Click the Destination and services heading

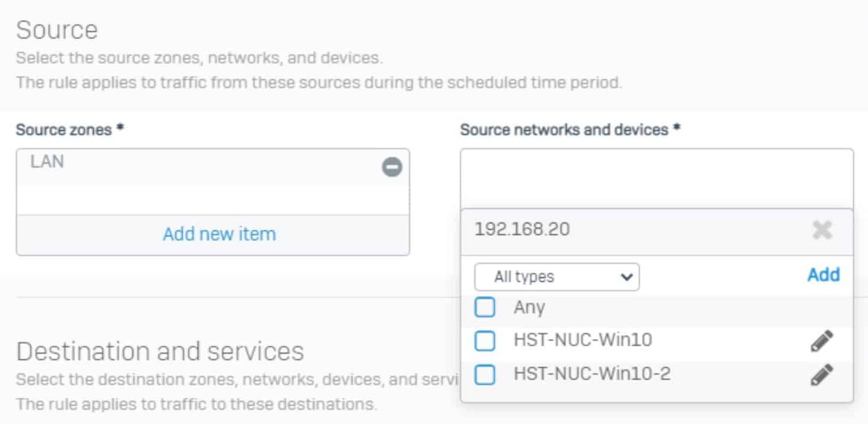point(160,351)
